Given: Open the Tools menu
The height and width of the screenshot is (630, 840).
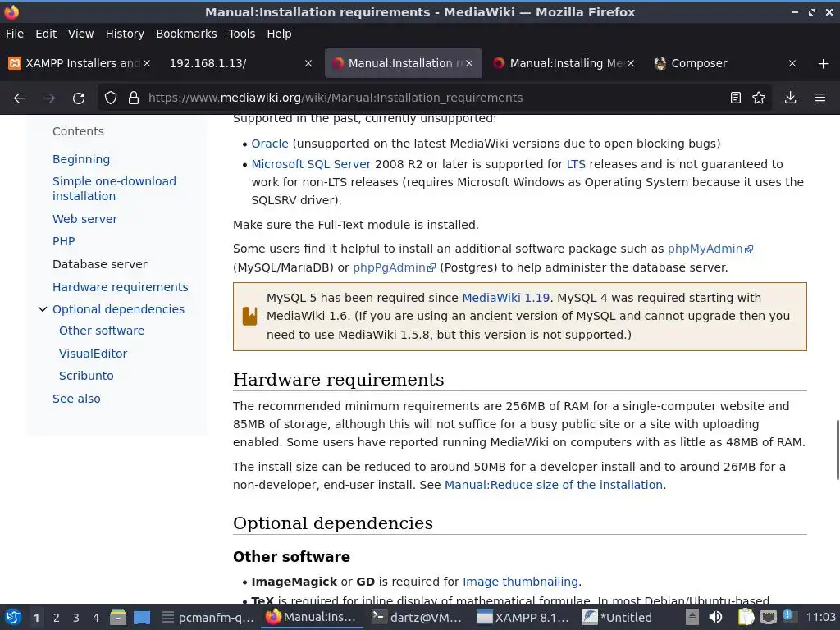Looking at the screenshot, I should coord(242,34).
